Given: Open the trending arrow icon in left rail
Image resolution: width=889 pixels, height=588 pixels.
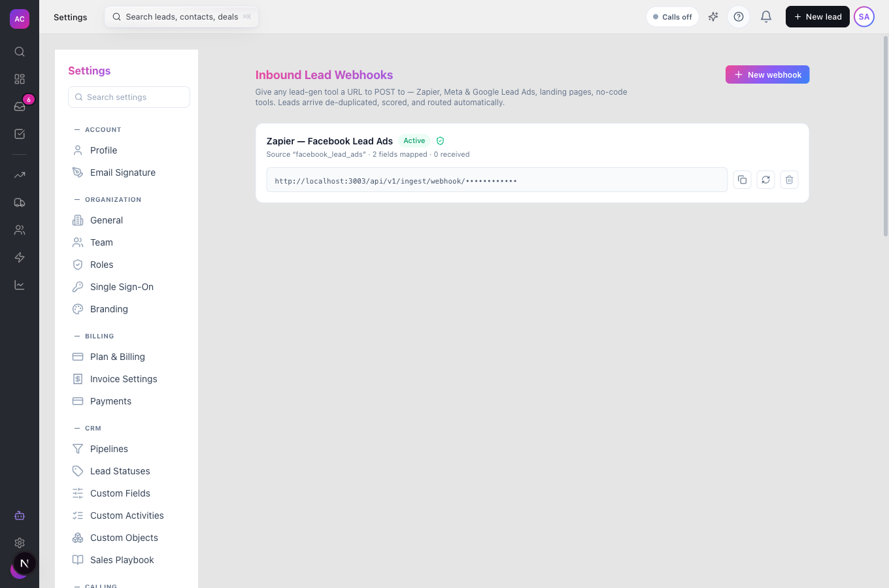Looking at the screenshot, I should pyautogui.click(x=20, y=175).
